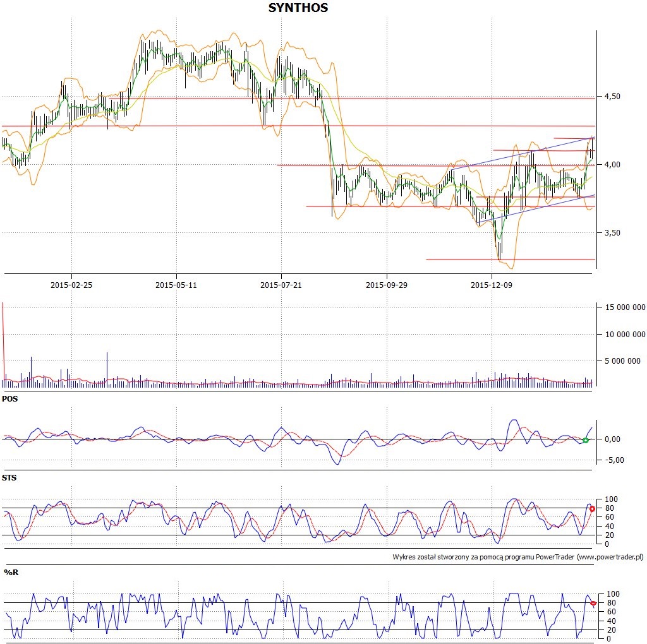Click the tall red volume spike at chart start
Screen dimensions: 647x644
click(x=3, y=341)
